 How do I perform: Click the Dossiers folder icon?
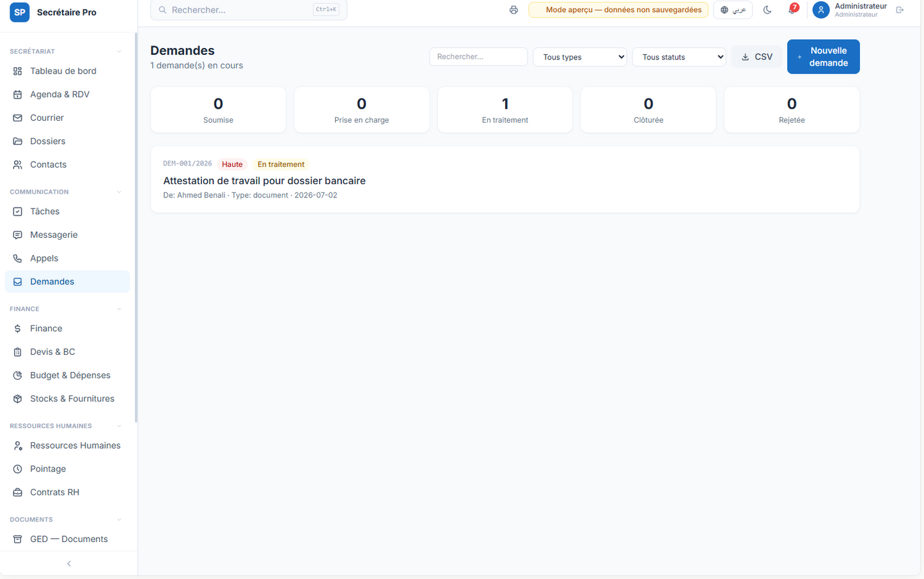click(x=18, y=141)
